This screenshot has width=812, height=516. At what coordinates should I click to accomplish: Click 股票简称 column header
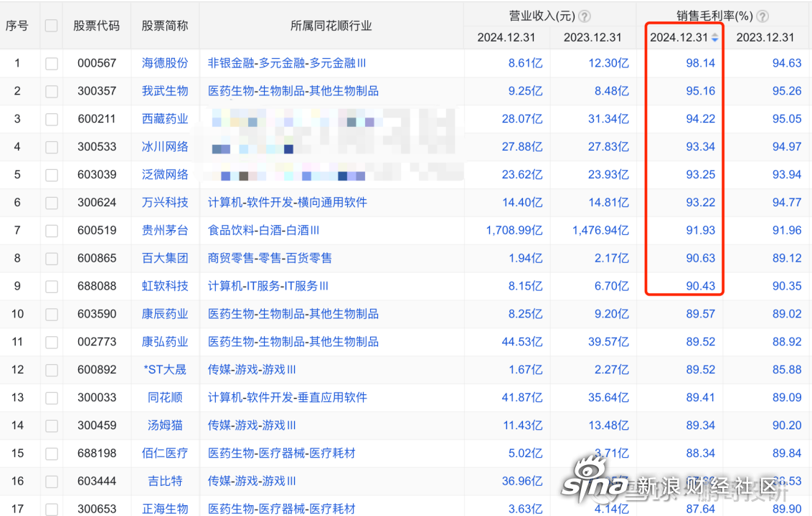[x=165, y=26]
